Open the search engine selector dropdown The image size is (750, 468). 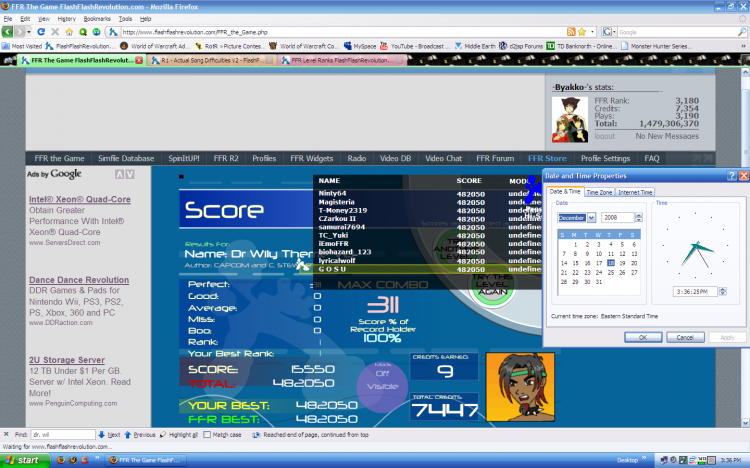point(609,32)
